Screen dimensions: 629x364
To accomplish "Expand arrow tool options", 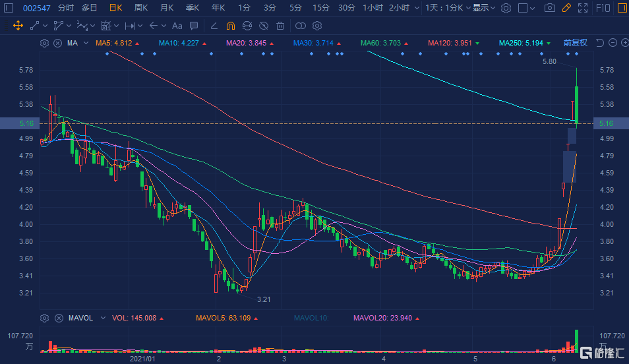I will click(x=164, y=26).
